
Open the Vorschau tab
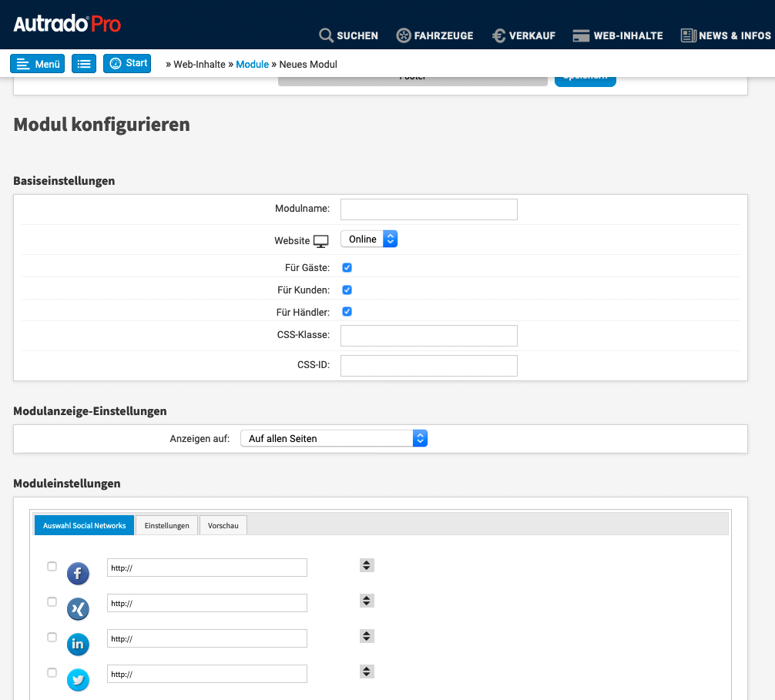click(x=223, y=525)
